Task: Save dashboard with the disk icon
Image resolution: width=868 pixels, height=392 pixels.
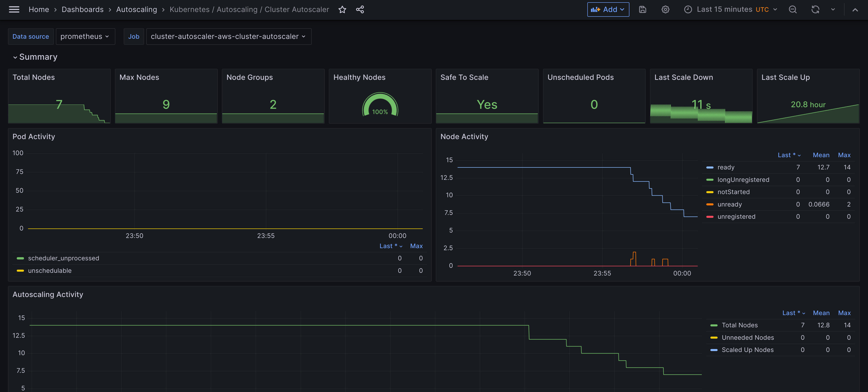Action: click(x=642, y=10)
